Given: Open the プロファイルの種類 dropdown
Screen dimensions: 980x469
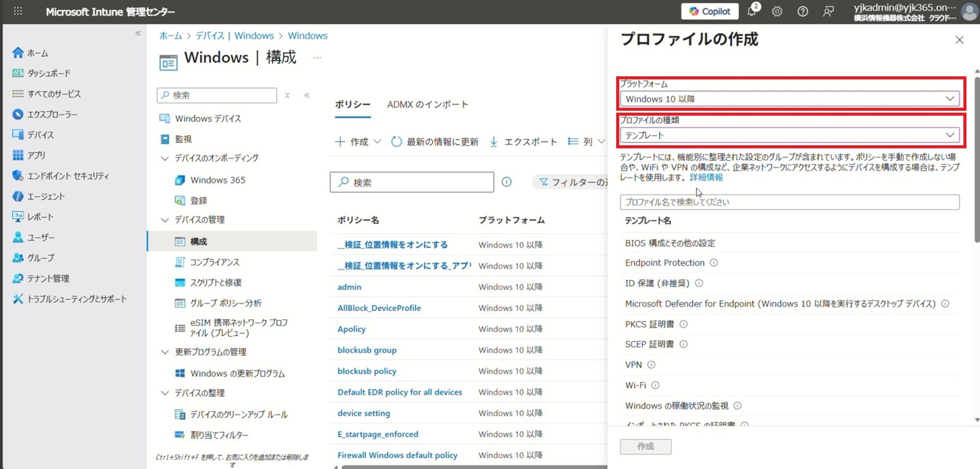Looking at the screenshot, I should point(789,135).
